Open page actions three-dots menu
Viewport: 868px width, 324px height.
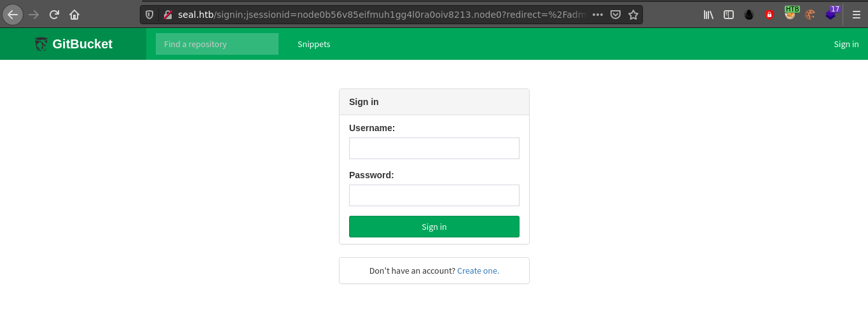coord(597,15)
